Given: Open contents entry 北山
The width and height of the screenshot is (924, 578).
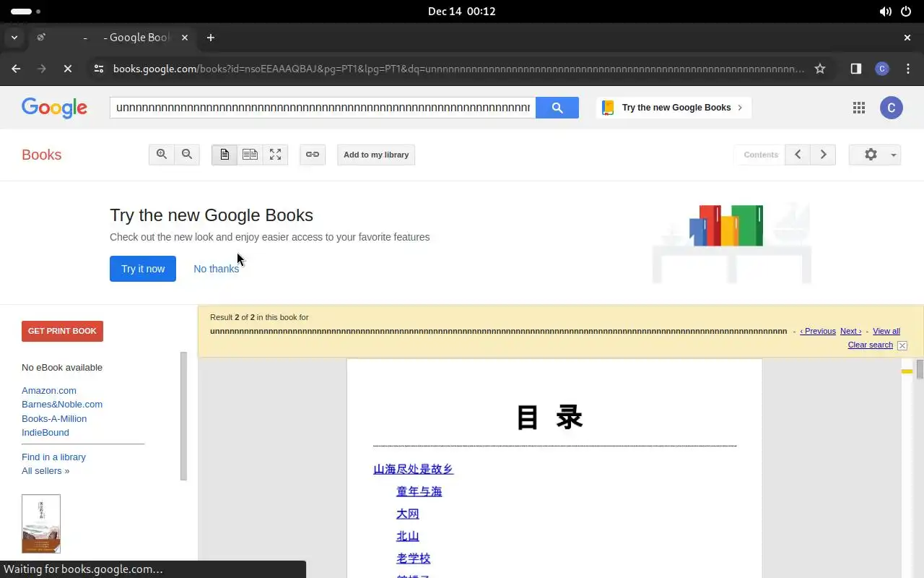Looking at the screenshot, I should pyautogui.click(x=408, y=536).
